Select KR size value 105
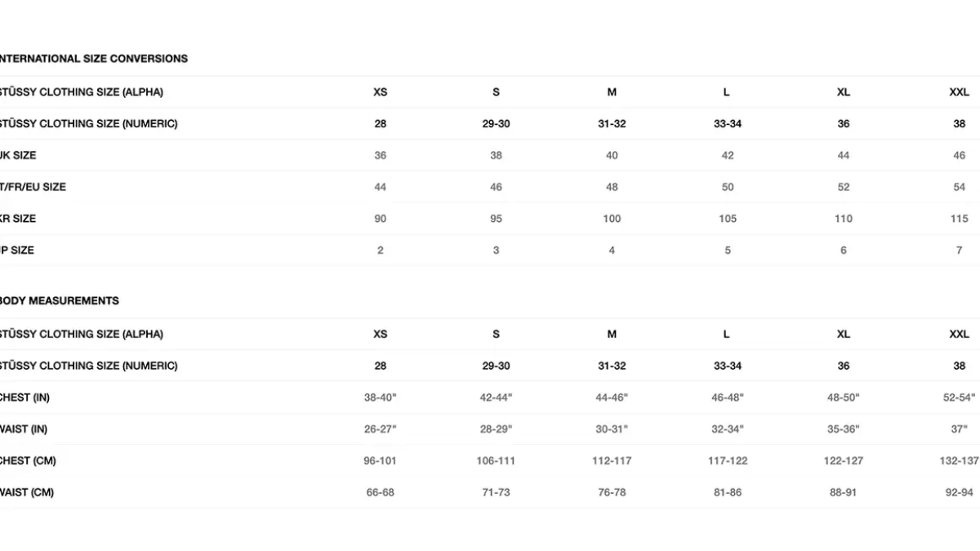This screenshot has height=551, width=980. [x=728, y=219]
